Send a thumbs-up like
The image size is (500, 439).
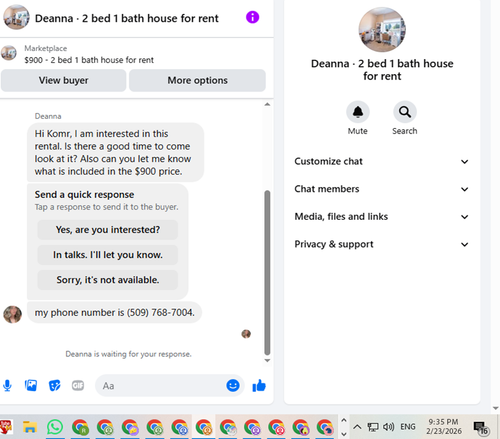[x=259, y=386]
